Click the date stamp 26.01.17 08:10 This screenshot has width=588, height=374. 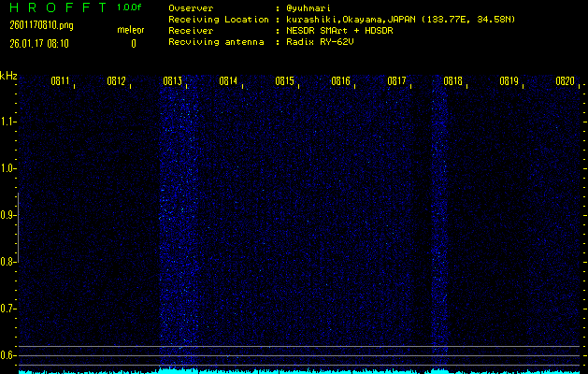point(39,44)
